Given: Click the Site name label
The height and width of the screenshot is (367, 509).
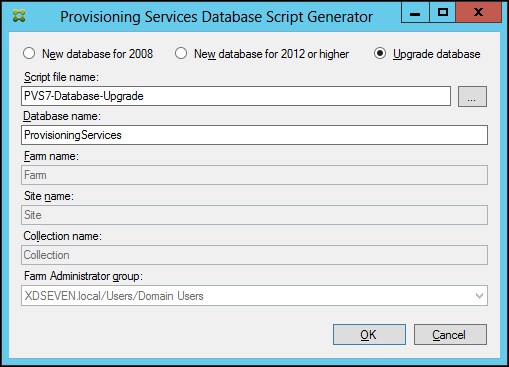Looking at the screenshot, I should click(x=49, y=196).
